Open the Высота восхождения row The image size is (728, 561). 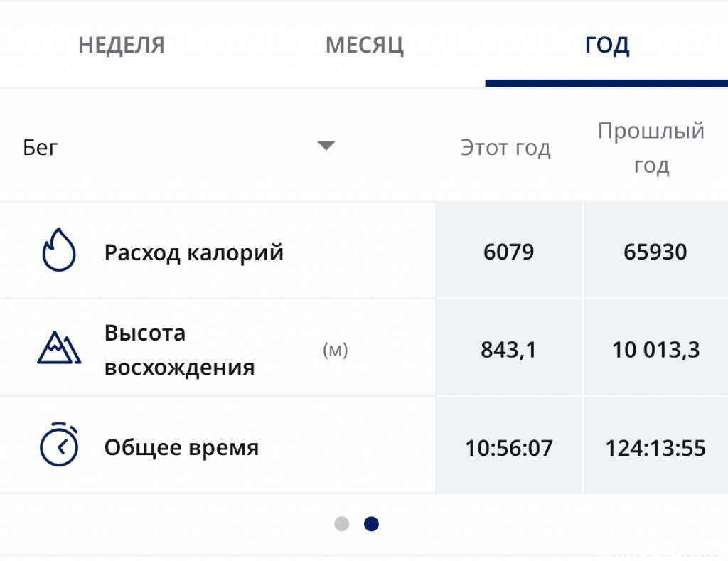(x=218, y=348)
